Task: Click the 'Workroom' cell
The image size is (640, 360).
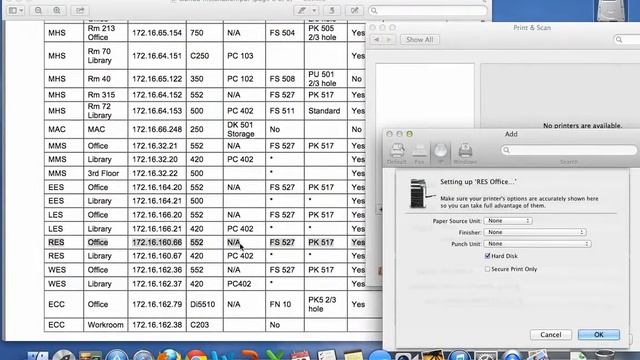Action: pyautogui.click(x=105, y=325)
